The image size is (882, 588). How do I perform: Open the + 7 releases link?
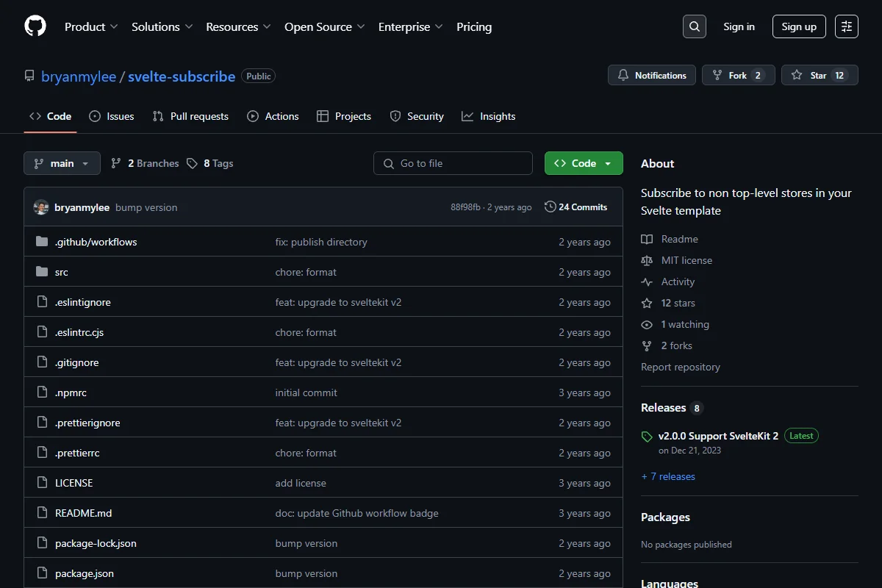(x=668, y=476)
